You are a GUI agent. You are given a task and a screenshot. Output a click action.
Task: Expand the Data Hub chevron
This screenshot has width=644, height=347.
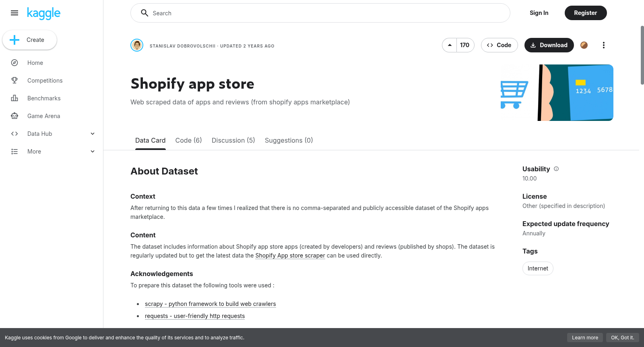[93, 134]
